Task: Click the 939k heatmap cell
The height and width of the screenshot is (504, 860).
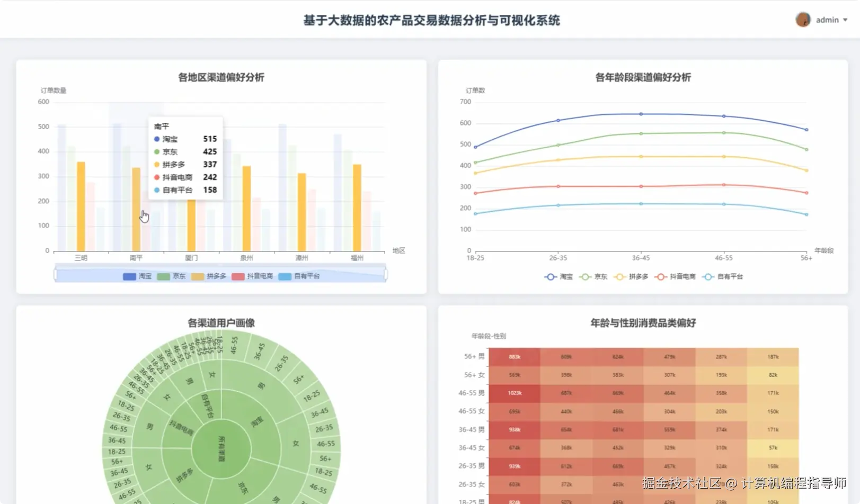Action: 515,466
